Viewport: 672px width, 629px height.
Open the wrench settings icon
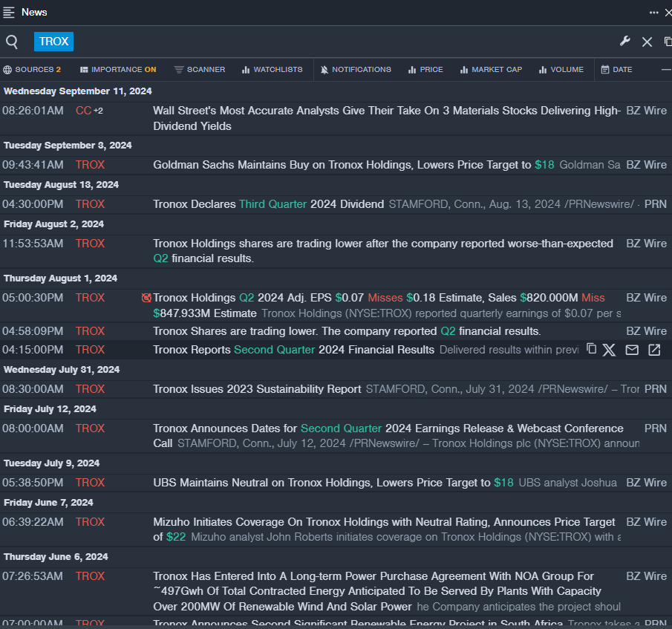(624, 42)
